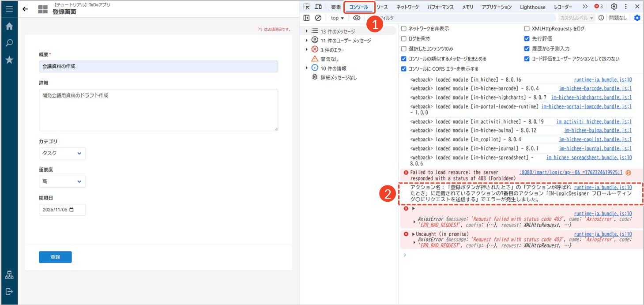This screenshot has width=644, height=305.
Task: Uncheck the 先行評価 checkbox
Action: pos(527,38)
